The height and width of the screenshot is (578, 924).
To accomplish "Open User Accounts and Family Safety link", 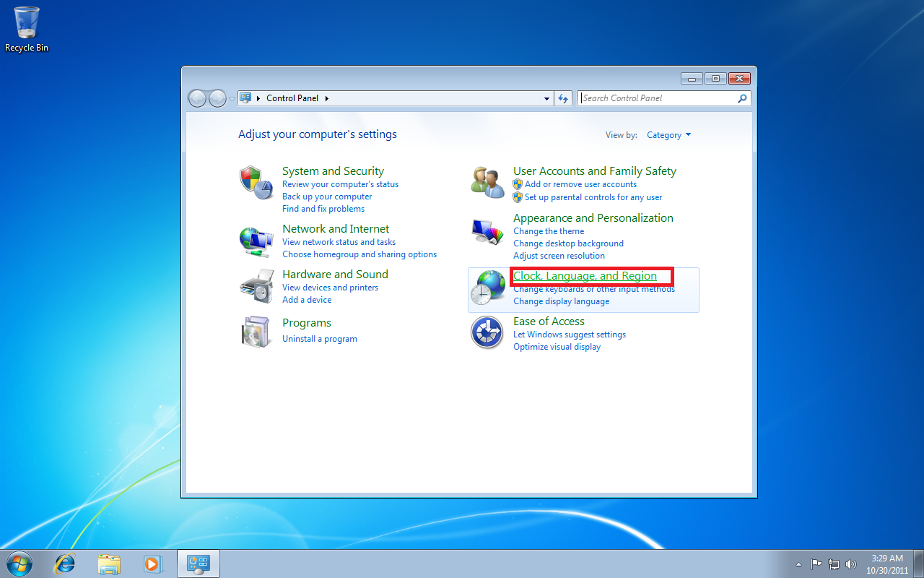I will [x=595, y=171].
